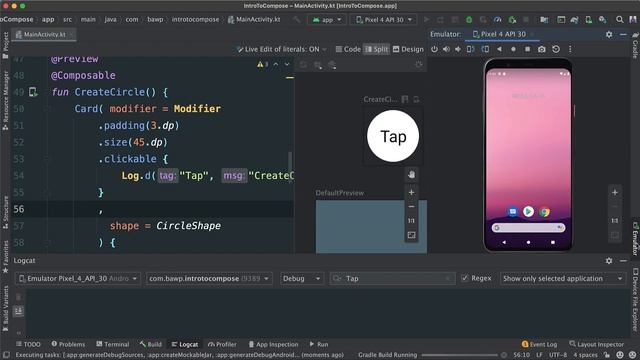Click the Google search bar on emulator
The image size is (640, 360).
[528, 227]
